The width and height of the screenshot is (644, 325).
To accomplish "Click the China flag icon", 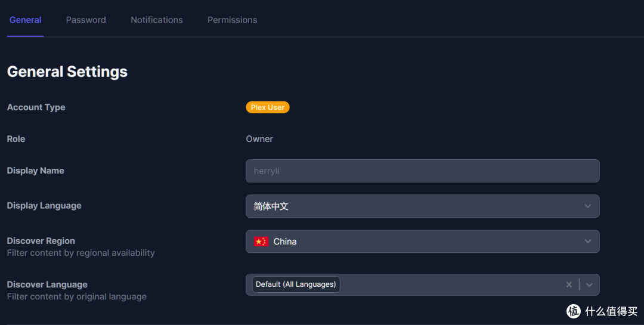I will tap(261, 242).
